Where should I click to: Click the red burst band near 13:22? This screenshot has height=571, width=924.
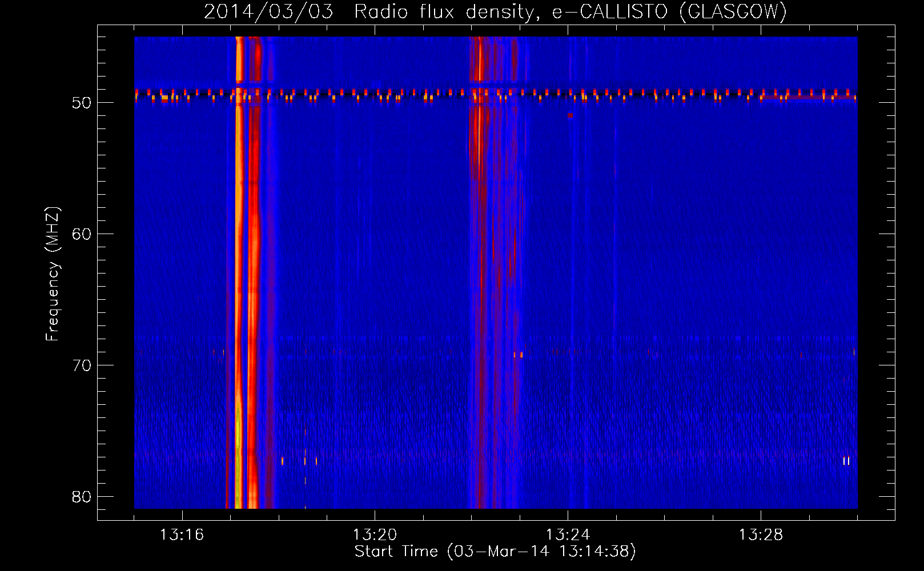coord(480,272)
